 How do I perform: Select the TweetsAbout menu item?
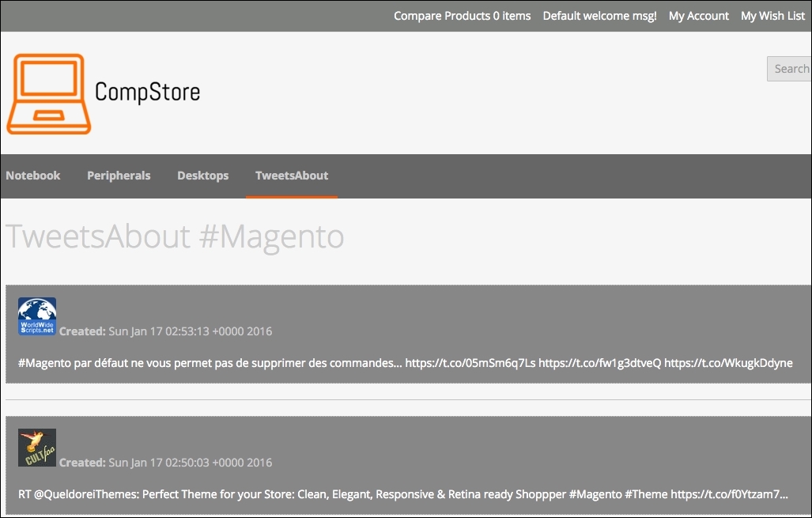coord(292,176)
